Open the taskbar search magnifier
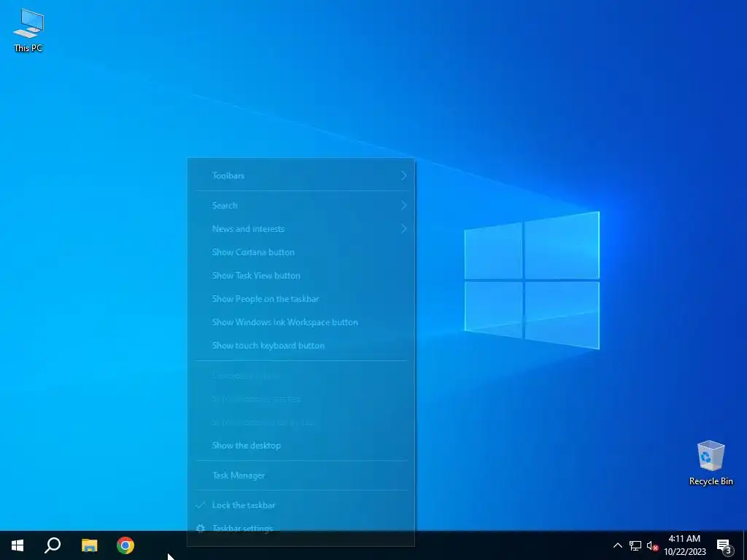747x560 pixels. [53, 545]
